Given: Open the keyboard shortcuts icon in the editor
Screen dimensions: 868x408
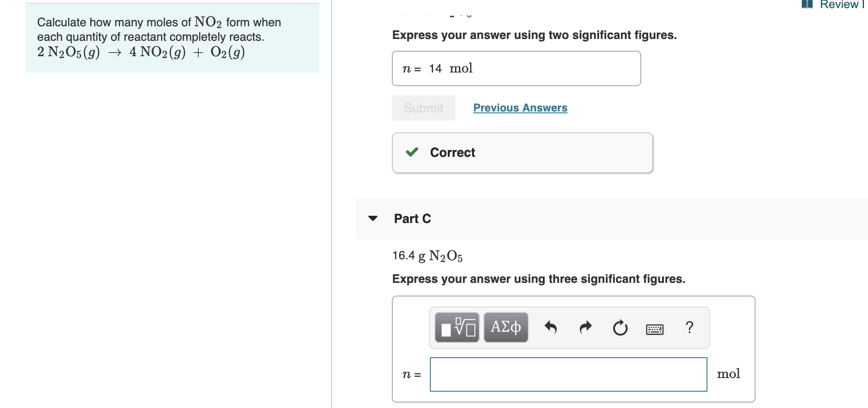Looking at the screenshot, I should point(655,329).
